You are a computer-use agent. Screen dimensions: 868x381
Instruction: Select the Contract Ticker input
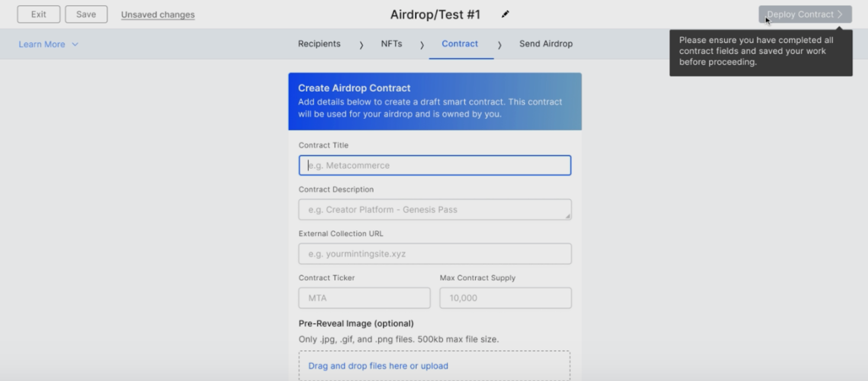point(364,298)
